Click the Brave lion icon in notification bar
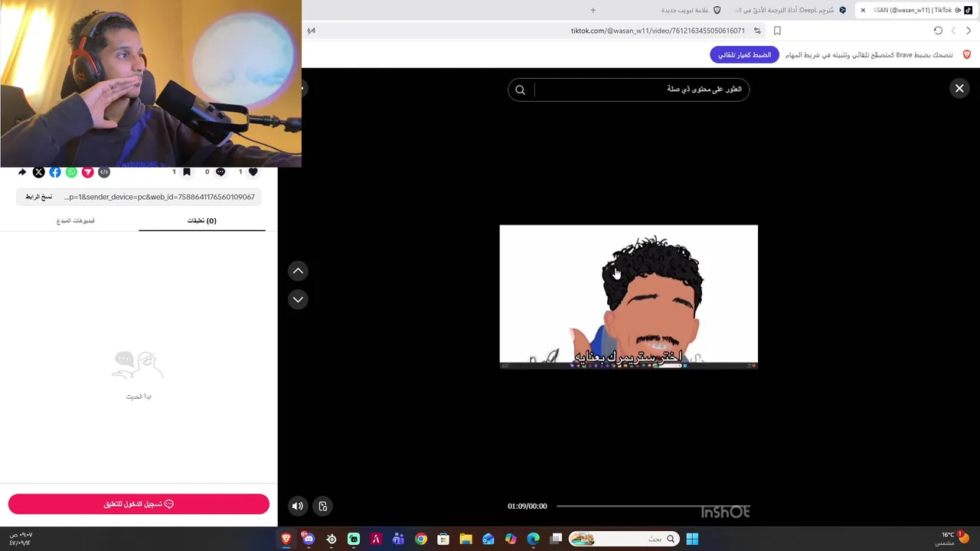The width and height of the screenshot is (980, 551). pyautogui.click(x=966, y=55)
